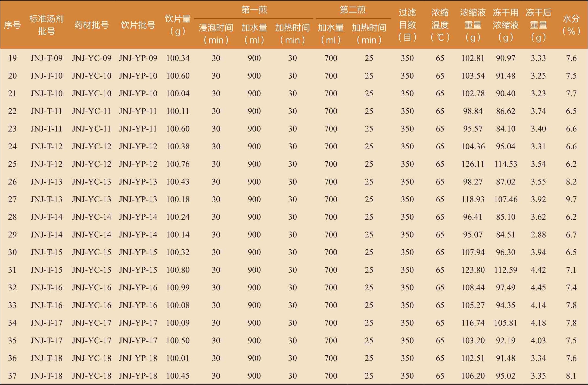This screenshot has width=588, height=385.
Task: Select sequence number 30
Action: (x=12, y=252)
